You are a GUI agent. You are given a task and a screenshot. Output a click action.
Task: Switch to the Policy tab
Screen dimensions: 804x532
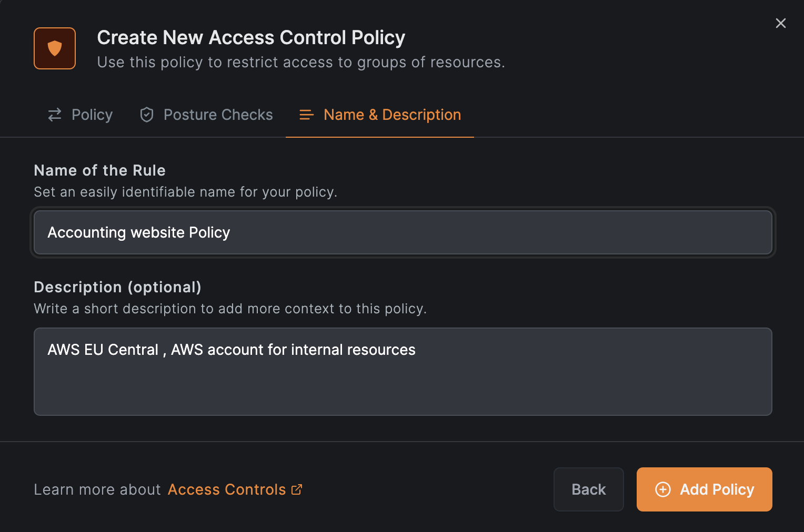click(x=80, y=115)
